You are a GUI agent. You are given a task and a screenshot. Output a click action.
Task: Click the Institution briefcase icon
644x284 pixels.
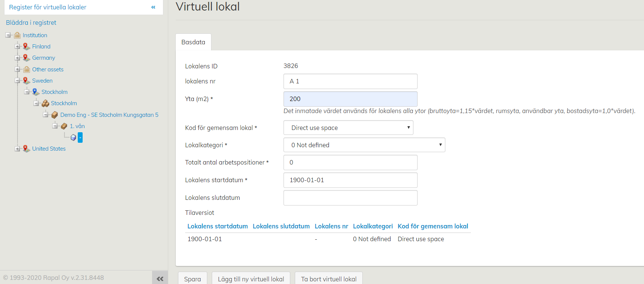pos(17,35)
